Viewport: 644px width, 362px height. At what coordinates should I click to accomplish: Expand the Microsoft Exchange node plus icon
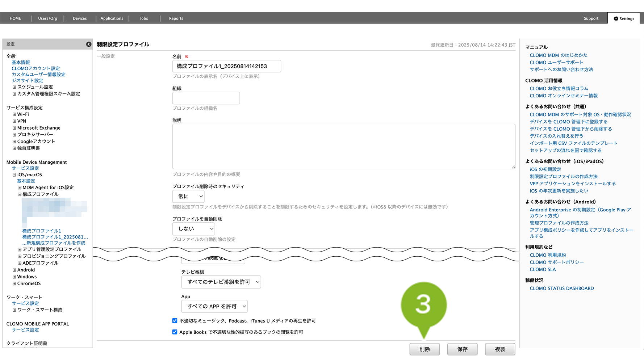(14, 128)
